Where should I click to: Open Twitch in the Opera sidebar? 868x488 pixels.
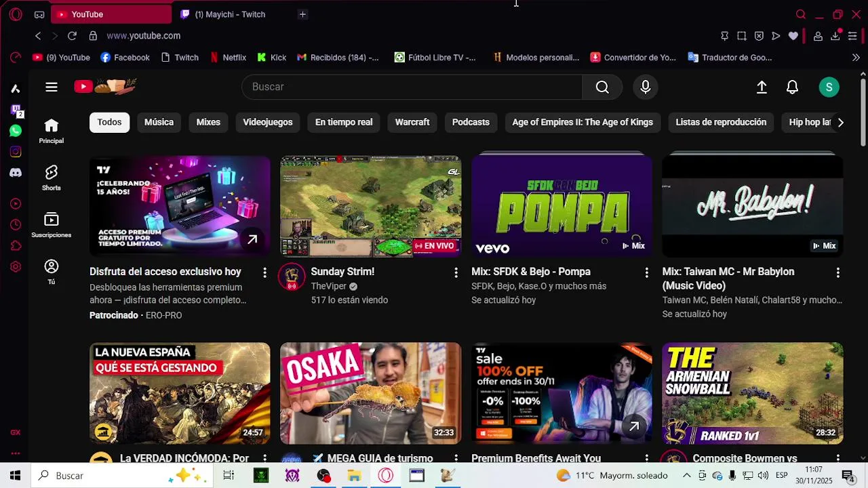[x=16, y=110]
